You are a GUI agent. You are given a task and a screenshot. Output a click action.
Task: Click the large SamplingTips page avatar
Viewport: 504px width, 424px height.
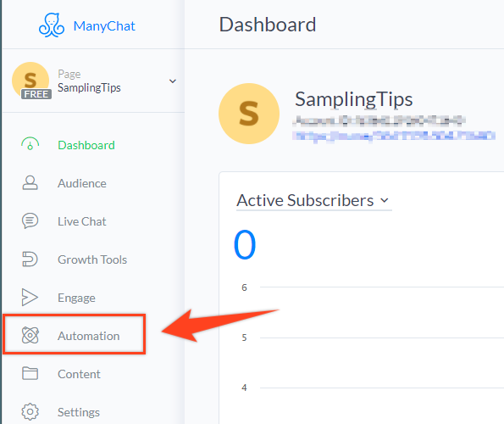[249, 114]
